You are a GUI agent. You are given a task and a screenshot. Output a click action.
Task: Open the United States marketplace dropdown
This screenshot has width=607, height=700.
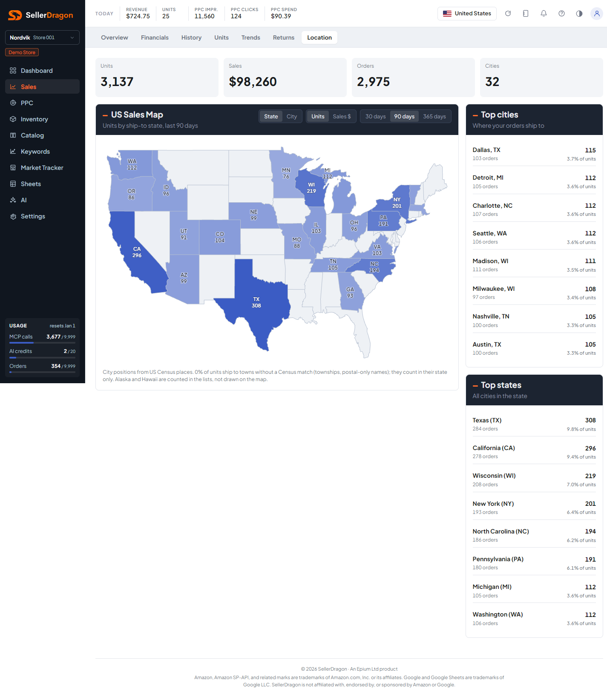point(467,14)
